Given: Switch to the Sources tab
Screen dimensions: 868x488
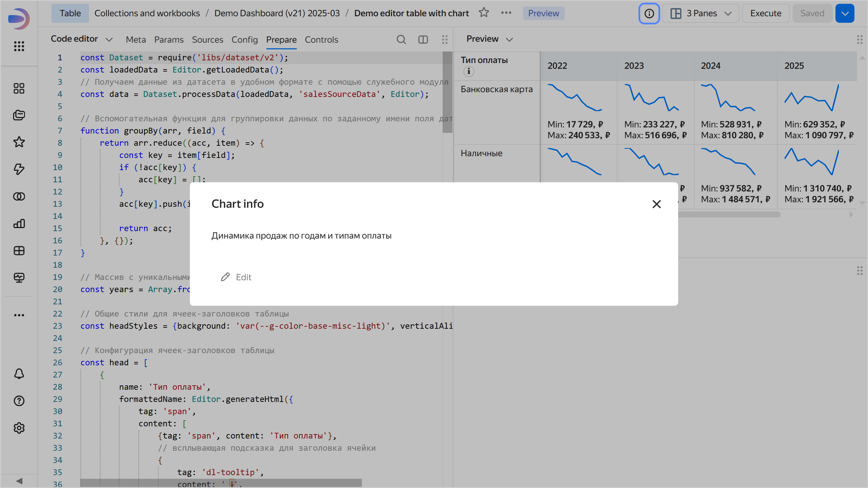Looking at the screenshot, I should pos(208,40).
